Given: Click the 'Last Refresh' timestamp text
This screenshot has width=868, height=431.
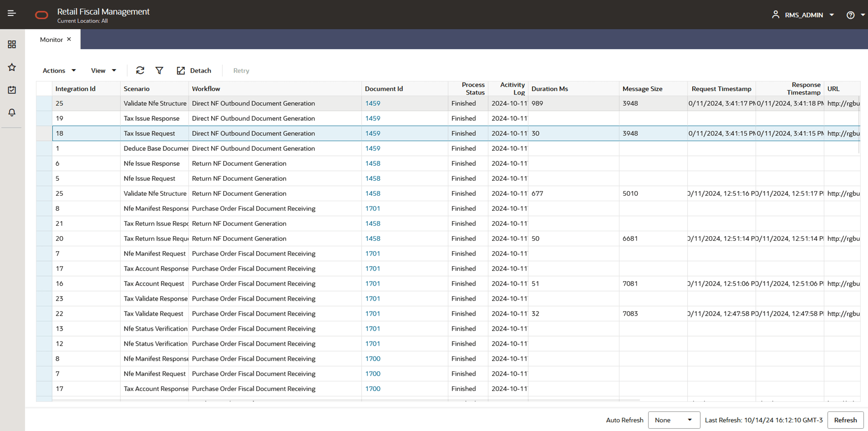Looking at the screenshot, I should [764, 420].
